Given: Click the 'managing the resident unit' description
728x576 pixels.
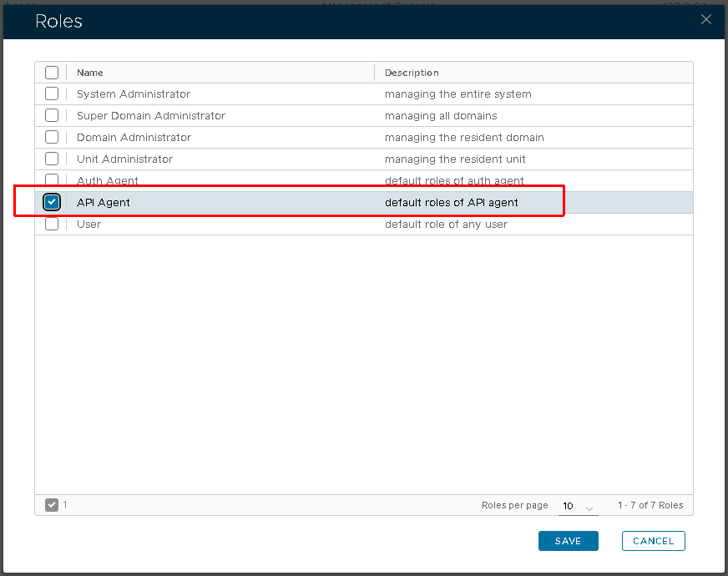Looking at the screenshot, I should click(x=455, y=159).
